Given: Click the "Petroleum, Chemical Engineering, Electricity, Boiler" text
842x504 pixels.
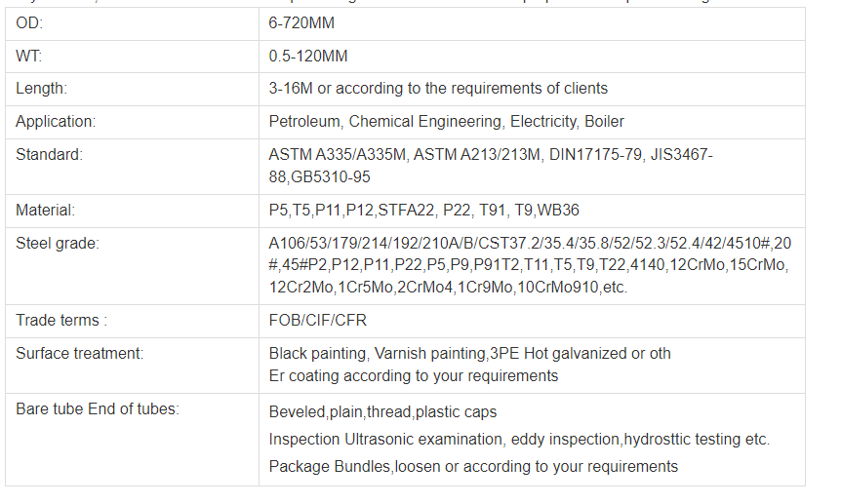Looking at the screenshot, I should click(x=446, y=122).
